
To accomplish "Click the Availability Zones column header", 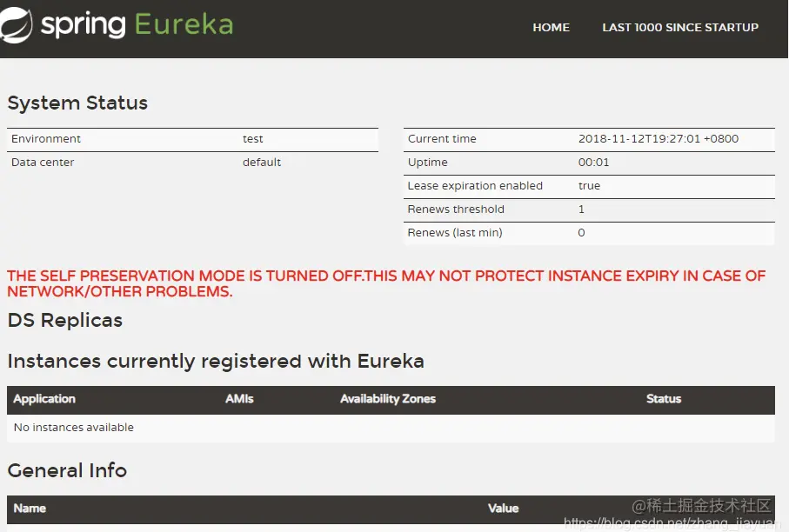I will point(388,399).
